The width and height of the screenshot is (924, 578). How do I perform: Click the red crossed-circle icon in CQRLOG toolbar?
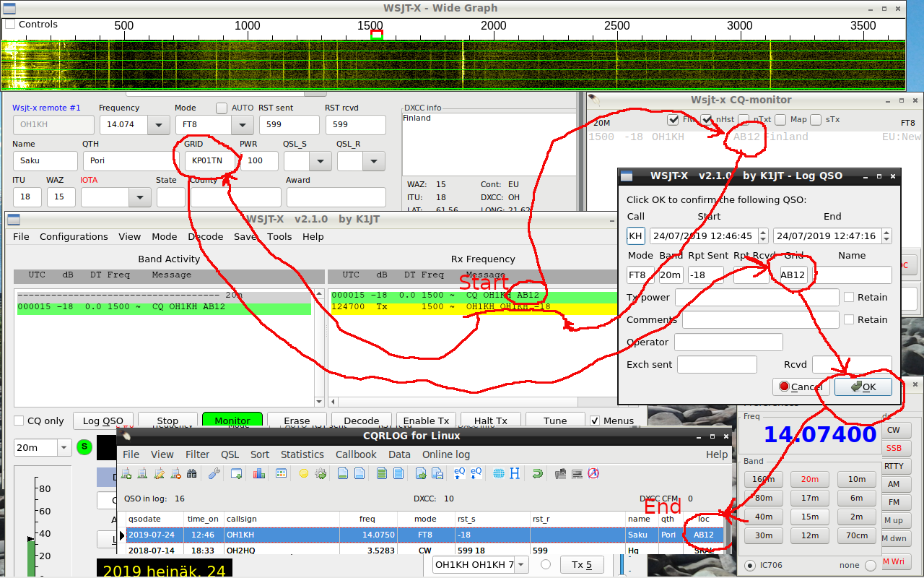(593, 473)
